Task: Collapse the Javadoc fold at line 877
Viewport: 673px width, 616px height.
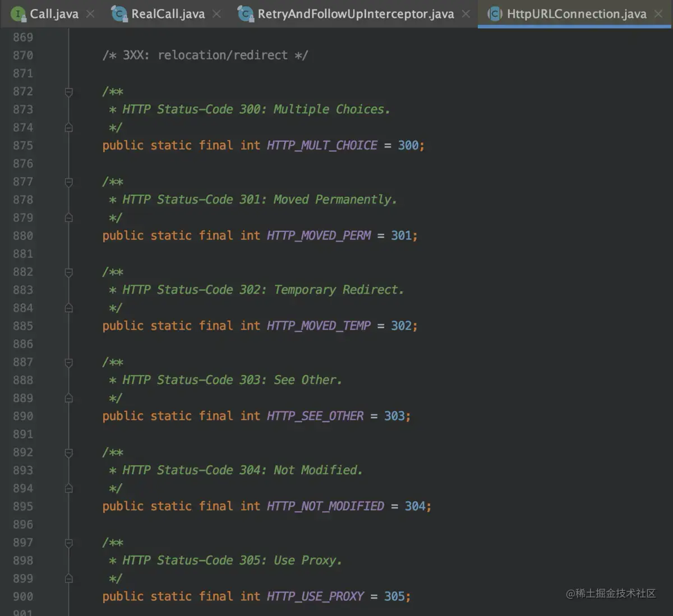Action: click(68, 182)
